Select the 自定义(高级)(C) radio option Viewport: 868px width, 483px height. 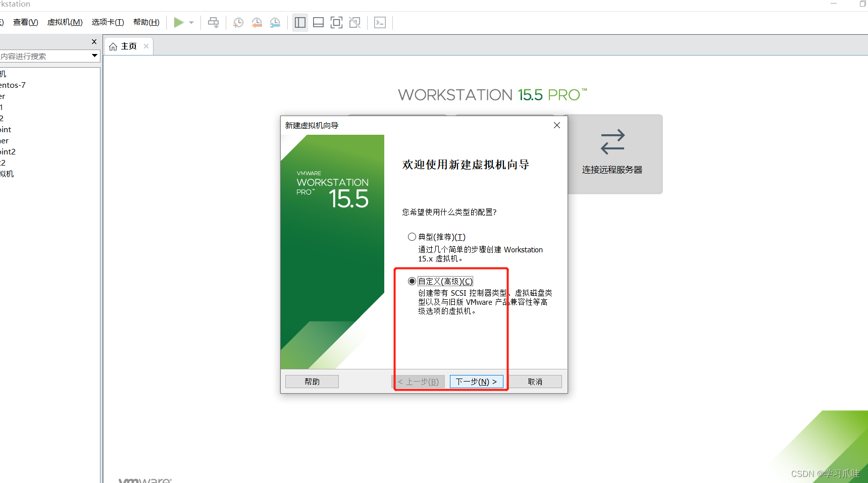click(412, 281)
